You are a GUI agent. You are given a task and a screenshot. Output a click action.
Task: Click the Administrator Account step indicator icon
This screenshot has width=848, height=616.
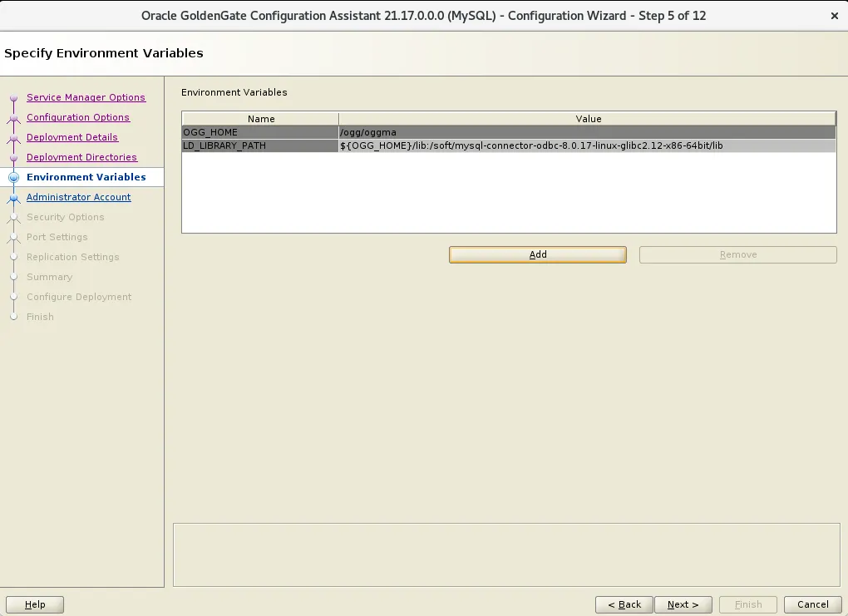[x=13, y=197]
